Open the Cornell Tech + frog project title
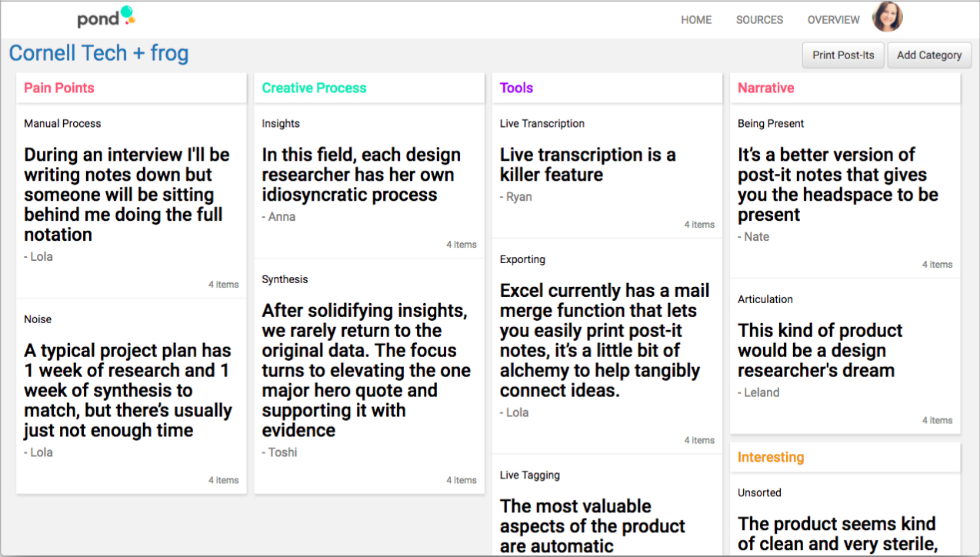980x557 pixels. (98, 53)
